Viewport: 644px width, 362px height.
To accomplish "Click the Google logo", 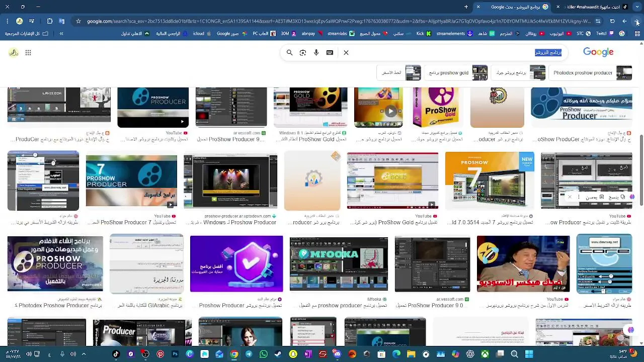I will click(x=598, y=52).
